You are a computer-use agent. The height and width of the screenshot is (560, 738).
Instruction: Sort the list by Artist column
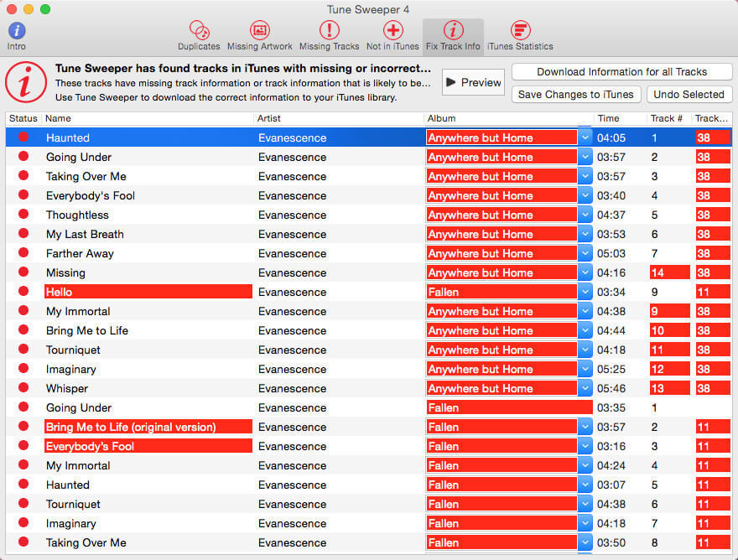[x=339, y=118]
